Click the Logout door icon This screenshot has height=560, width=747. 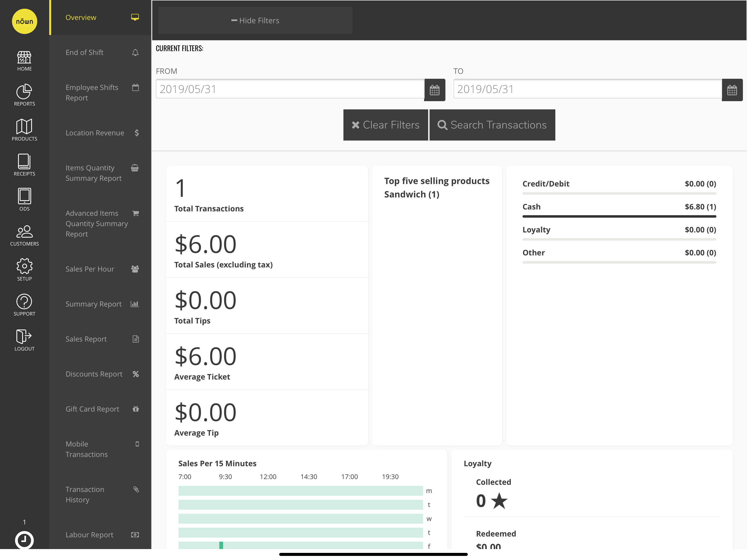[24, 336]
